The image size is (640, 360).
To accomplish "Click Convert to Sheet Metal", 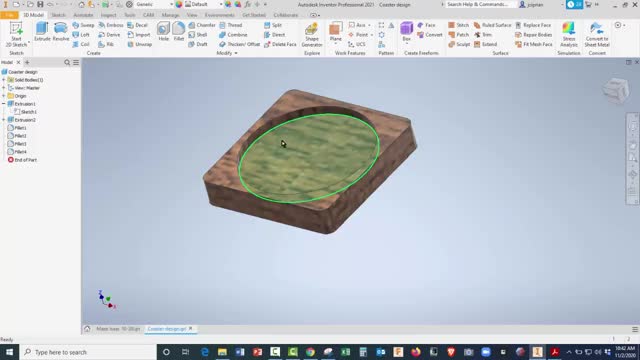I will coord(597,34).
